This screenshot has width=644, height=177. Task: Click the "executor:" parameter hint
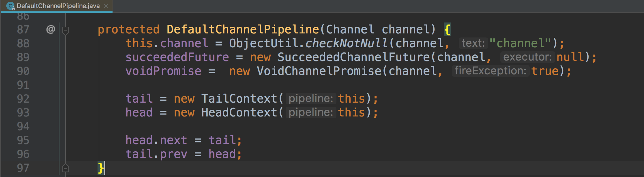pos(527,57)
